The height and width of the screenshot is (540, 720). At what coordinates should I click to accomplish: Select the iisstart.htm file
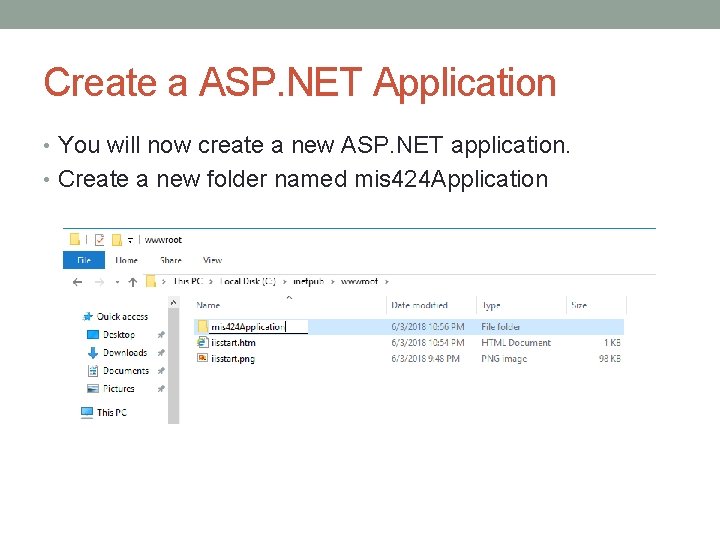(233, 343)
